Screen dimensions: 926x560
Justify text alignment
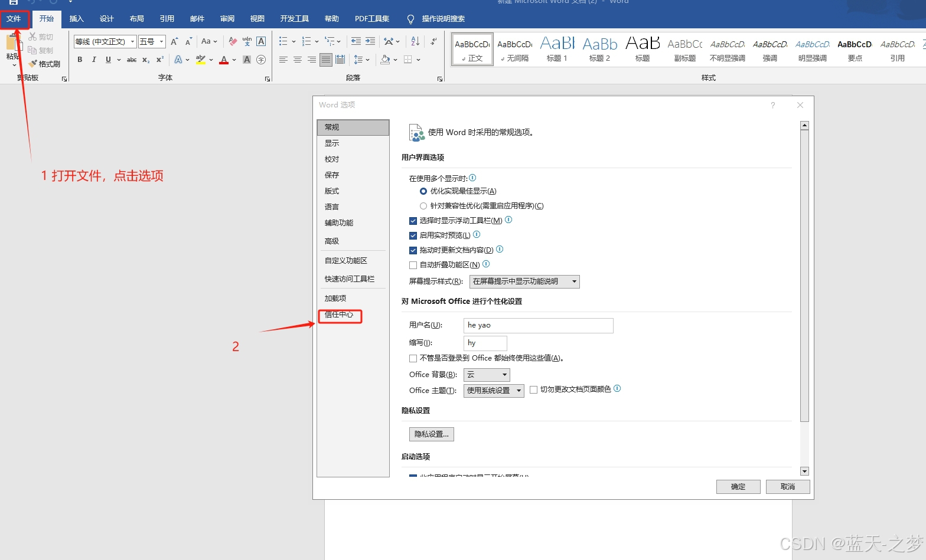326,60
